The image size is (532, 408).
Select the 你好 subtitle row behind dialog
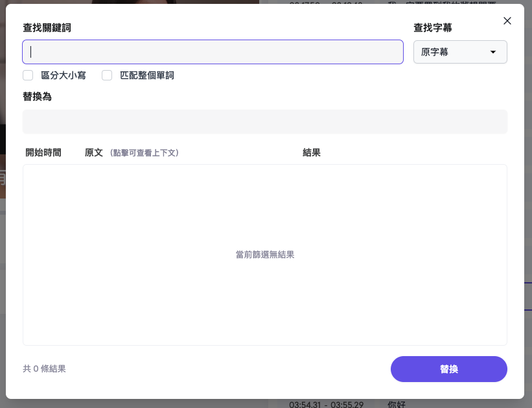point(396,404)
